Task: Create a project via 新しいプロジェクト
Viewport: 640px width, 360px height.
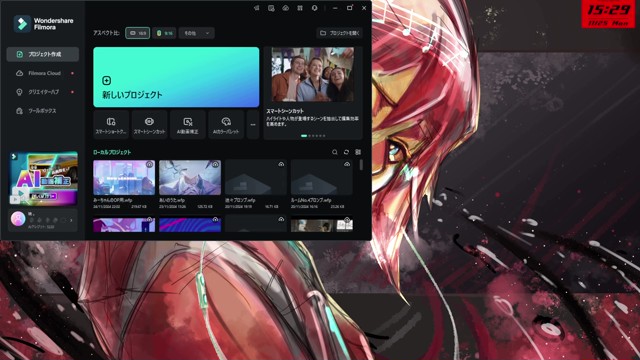Action: click(x=176, y=77)
